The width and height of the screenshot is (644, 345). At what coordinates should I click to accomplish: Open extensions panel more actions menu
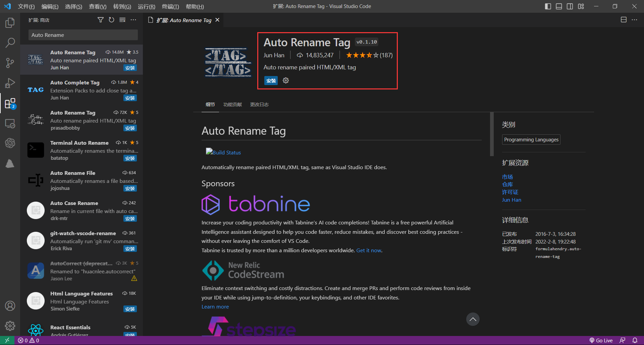pyautogui.click(x=133, y=20)
